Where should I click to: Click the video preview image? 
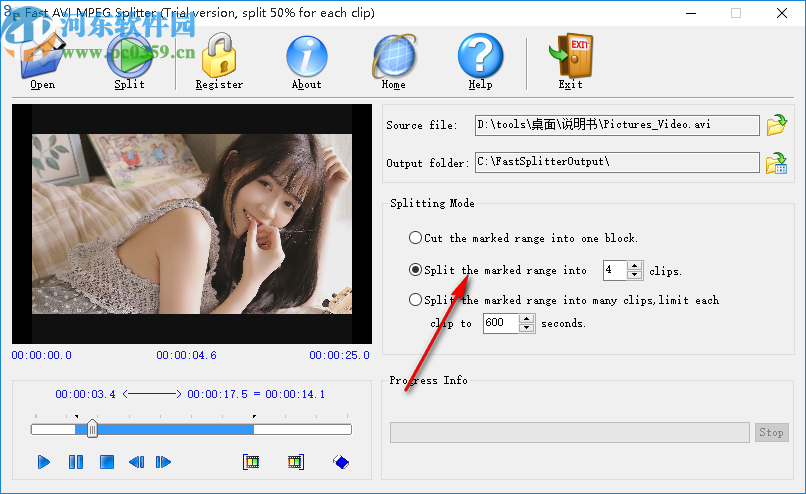(192, 224)
